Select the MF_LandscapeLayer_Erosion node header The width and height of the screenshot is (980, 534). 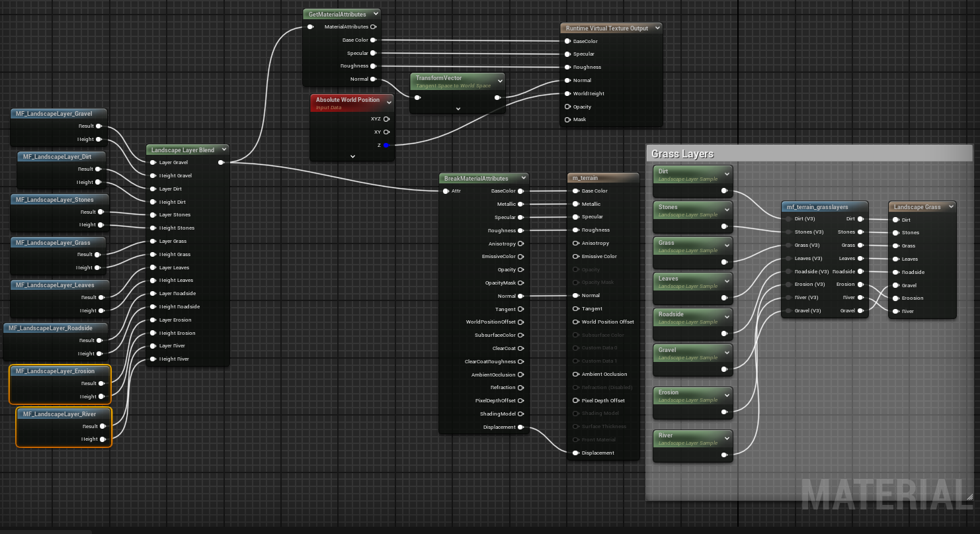pyautogui.click(x=56, y=371)
